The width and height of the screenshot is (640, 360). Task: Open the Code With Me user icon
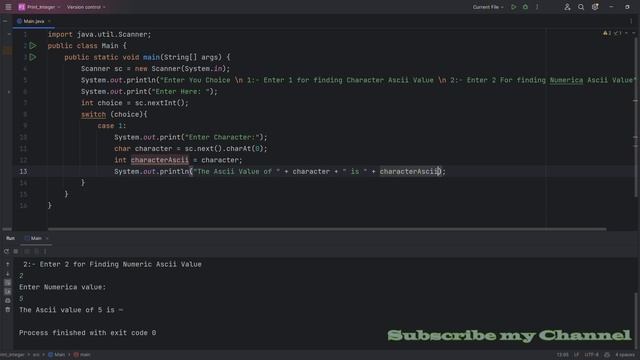(567, 7)
